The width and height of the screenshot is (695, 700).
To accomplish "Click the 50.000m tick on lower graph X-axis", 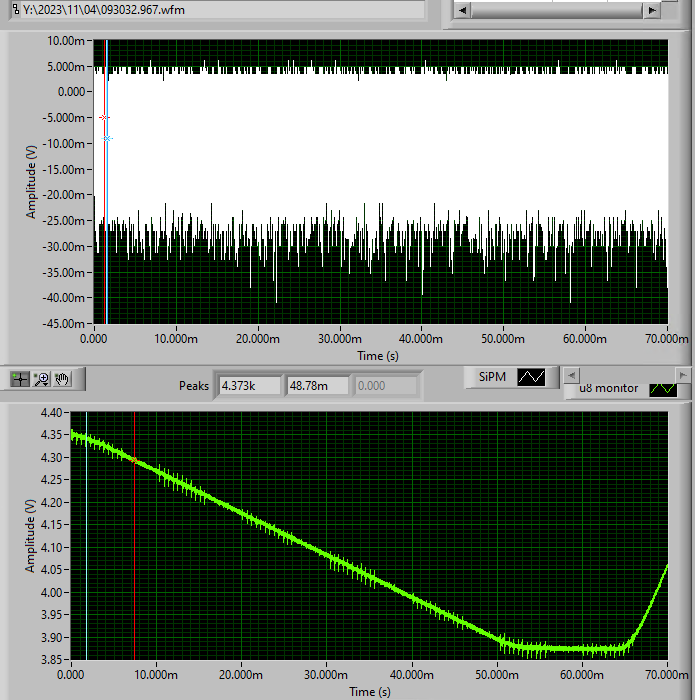I will point(497,674).
